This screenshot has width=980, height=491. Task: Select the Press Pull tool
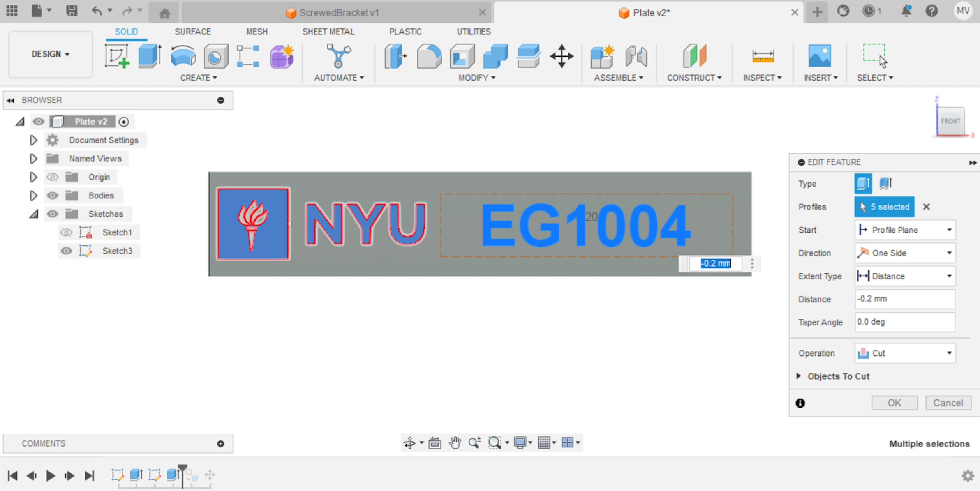(395, 56)
